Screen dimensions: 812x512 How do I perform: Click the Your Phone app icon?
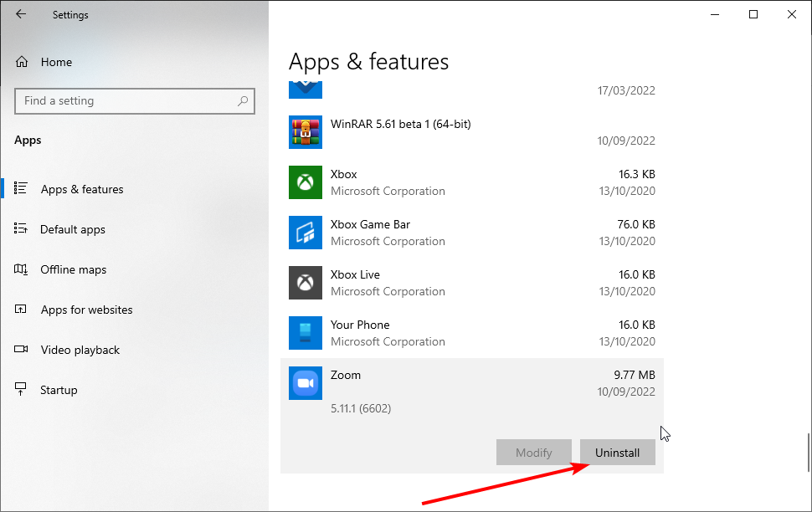[305, 333]
